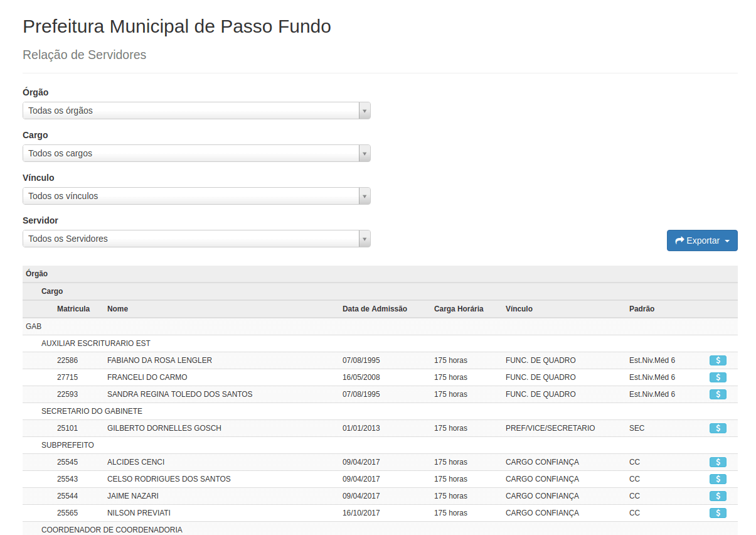Click 'Prefeitura Municipal de Passo Fundo' heading
Screen dimensions: 756x535
(x=177, y=26)
